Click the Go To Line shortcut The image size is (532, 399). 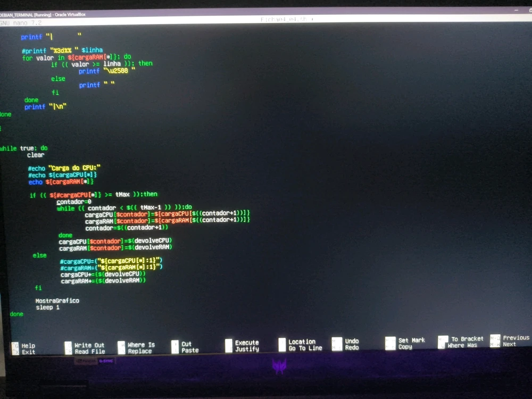coord(305,348)
